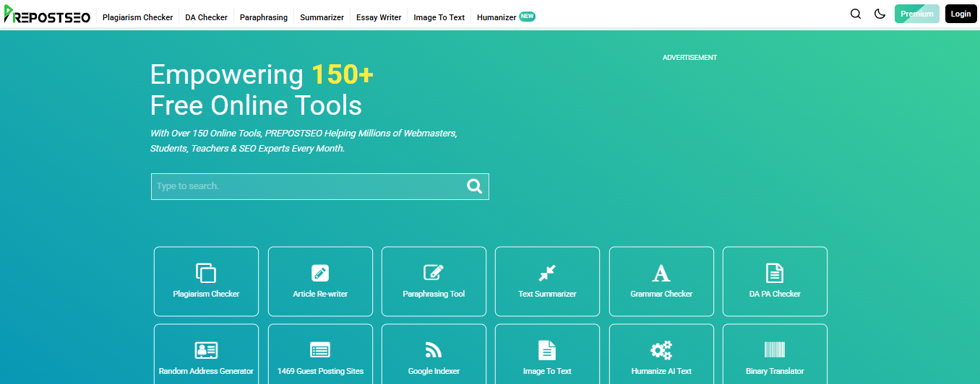Open the header search magnifier icon
The image size is (980, 384).
[856, 14]
